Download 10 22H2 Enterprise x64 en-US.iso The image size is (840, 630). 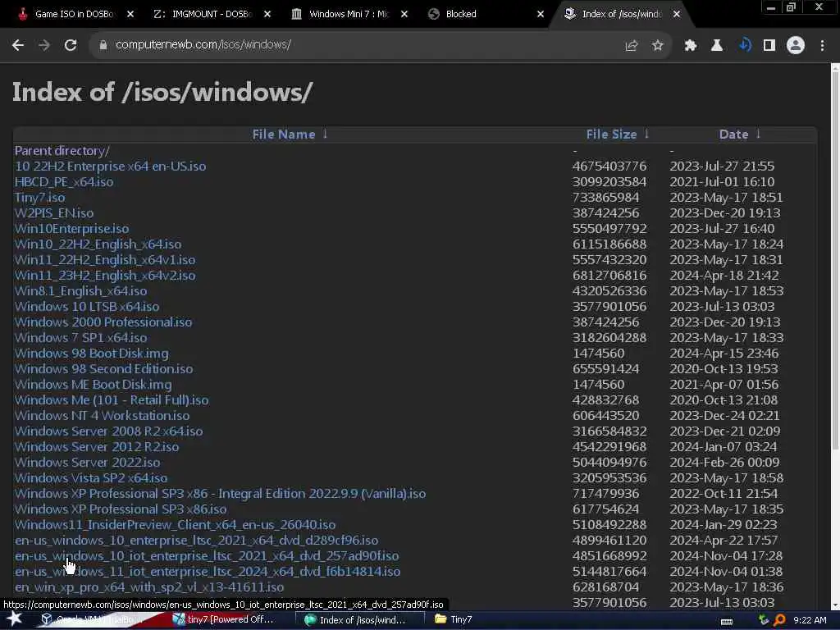click(111, 167)
